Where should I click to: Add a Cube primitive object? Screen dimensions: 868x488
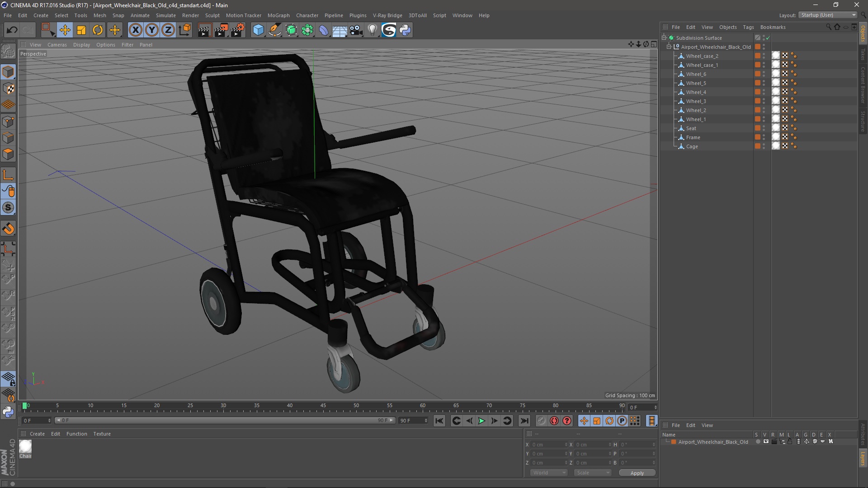(x=258, y=30)
